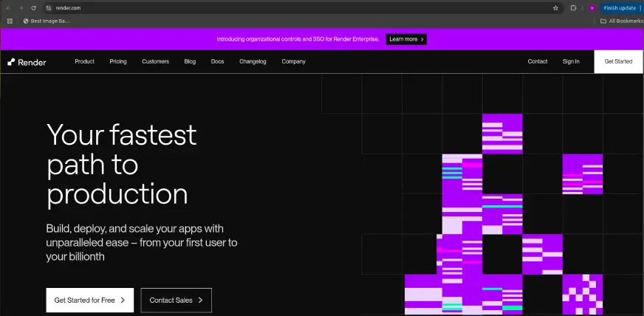Click the browser back arrow
Image resolution: width=644 pixels, height=316 pixels.
[8, 8]
